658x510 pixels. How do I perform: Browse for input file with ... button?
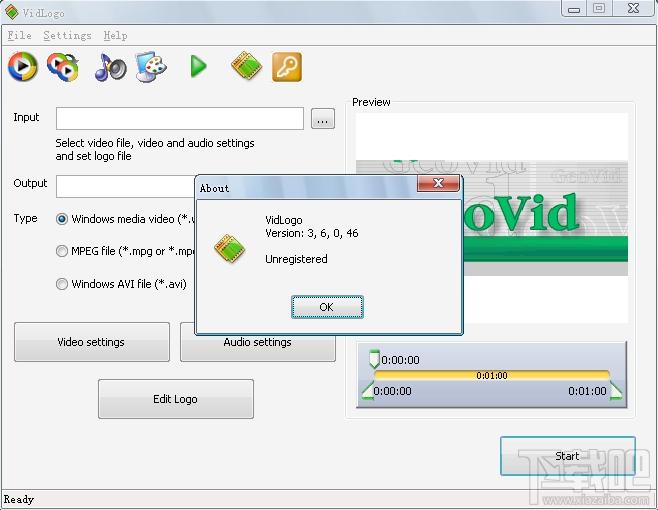coord(323,118)
